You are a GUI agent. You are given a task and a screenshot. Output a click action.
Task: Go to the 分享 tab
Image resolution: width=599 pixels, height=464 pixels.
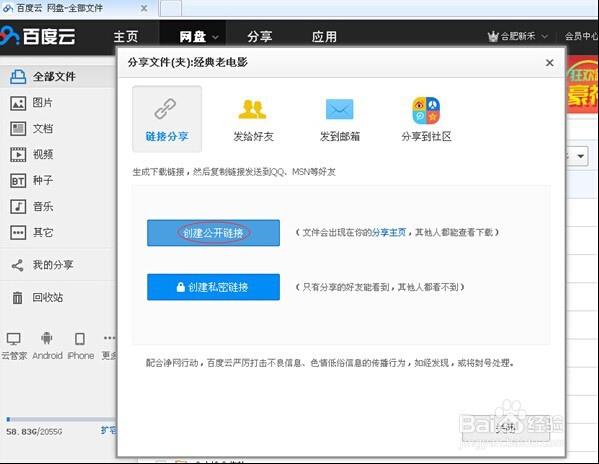(x=259, y=37)
